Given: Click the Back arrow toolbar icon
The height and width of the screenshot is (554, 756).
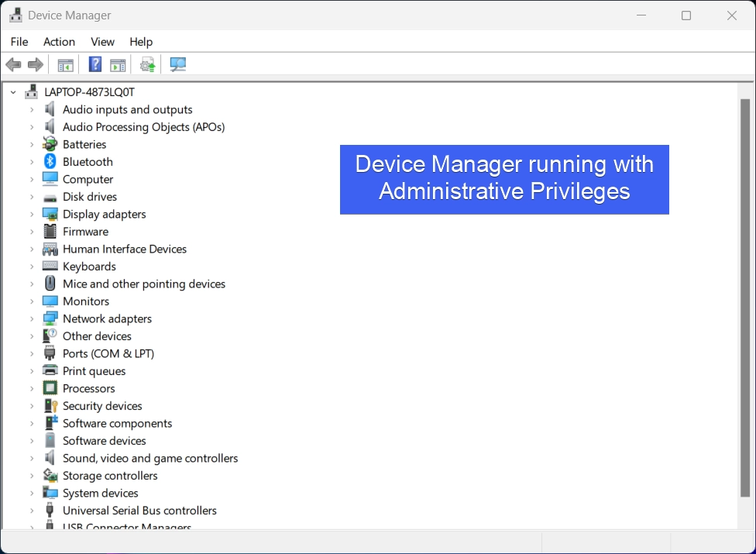Looking at the screenshot, I should point(13,64).
